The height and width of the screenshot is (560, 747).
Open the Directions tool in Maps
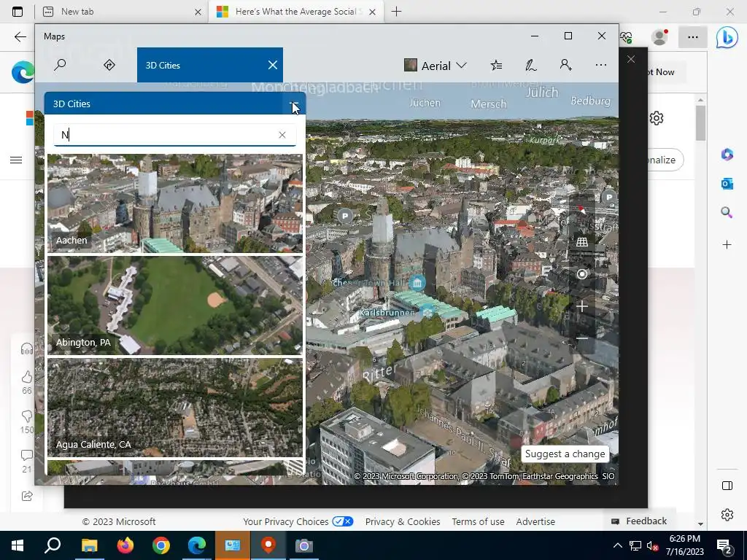click(x=109, y=65)
